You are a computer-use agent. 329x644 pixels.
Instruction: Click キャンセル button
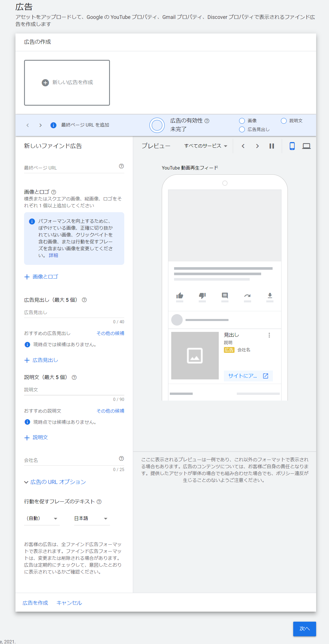tap(69, 603)
